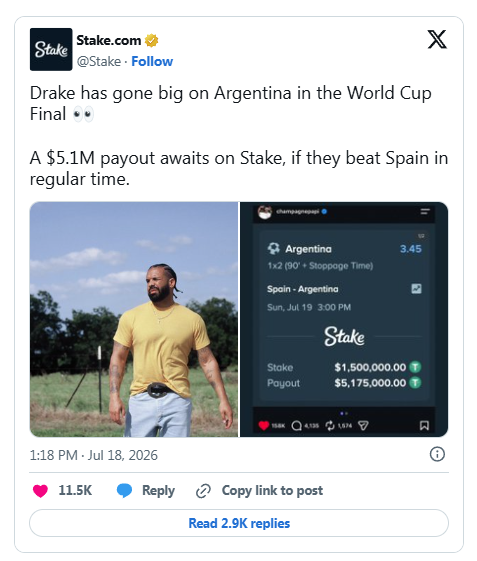The image size is (477, 561).
Task: Open the Stake.com display name
Action: coord(109,40)
